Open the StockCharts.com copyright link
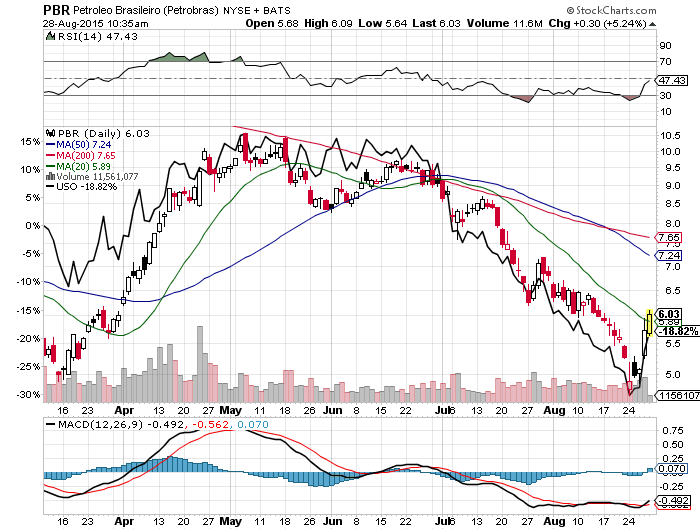This screenshot has height=530, width=700. (611, 10)
